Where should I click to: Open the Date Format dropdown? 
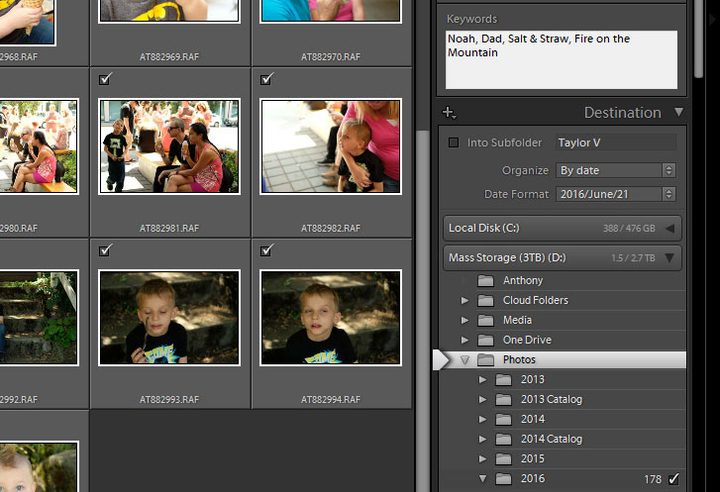coord(615,194)
